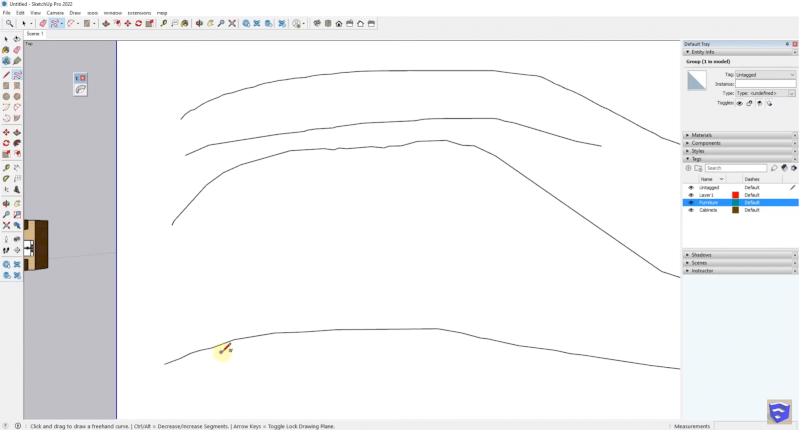
Task: Activate the Eraser tool in left toolbar
Action: pyautogui.click(x=17, y=50)
